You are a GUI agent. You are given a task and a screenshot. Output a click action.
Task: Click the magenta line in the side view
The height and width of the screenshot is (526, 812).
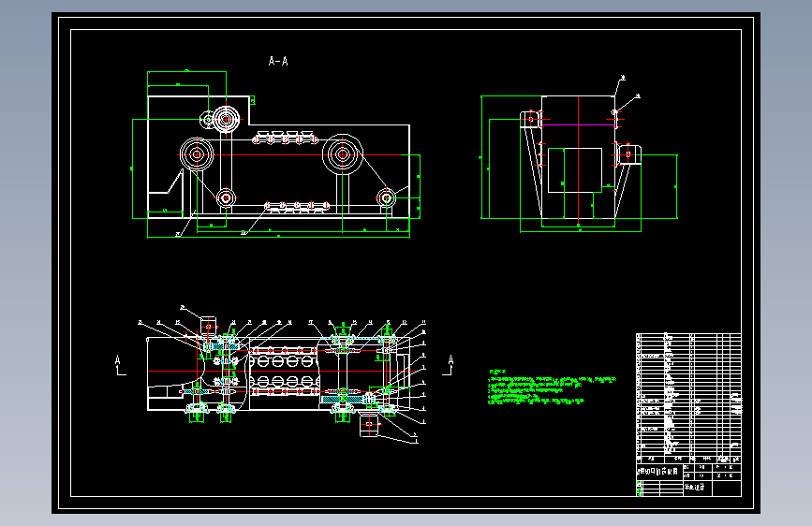point(579,124)
